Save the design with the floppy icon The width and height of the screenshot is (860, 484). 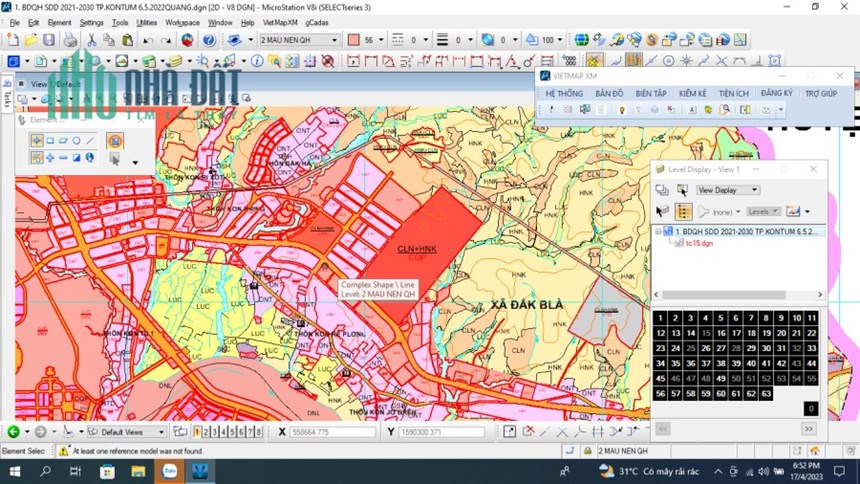[49, 40]
